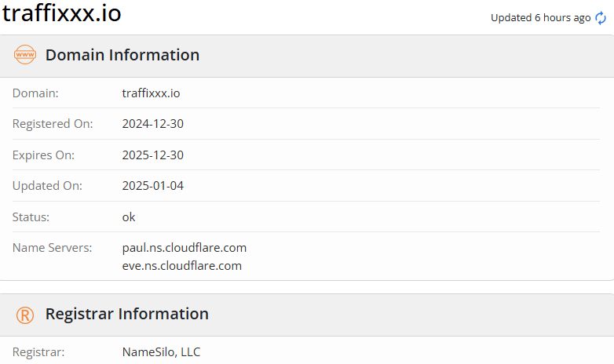Select the Registrar Information section heading
This screenshot has height=364, width=614.
pyautogui.click(x=127, y=315)
